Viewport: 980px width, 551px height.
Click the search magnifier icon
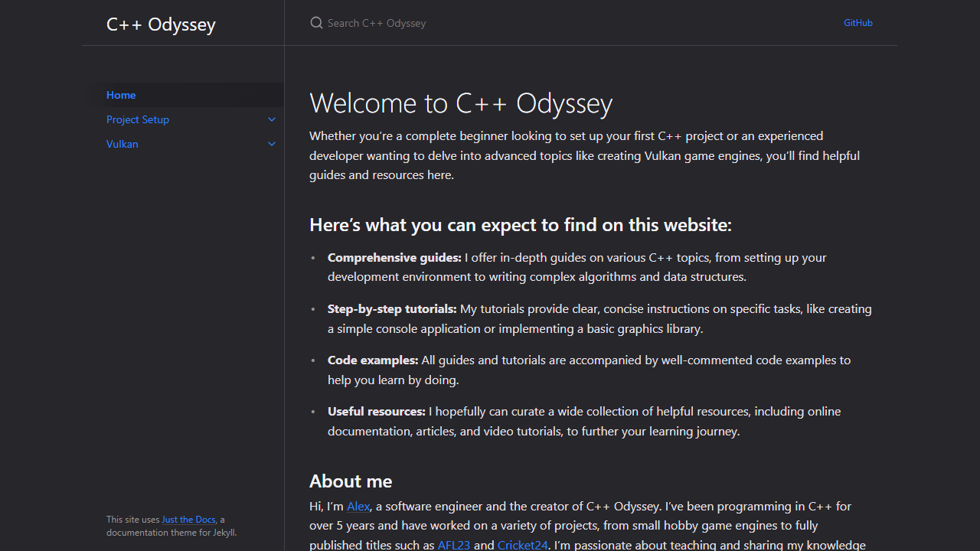(316, 22)
